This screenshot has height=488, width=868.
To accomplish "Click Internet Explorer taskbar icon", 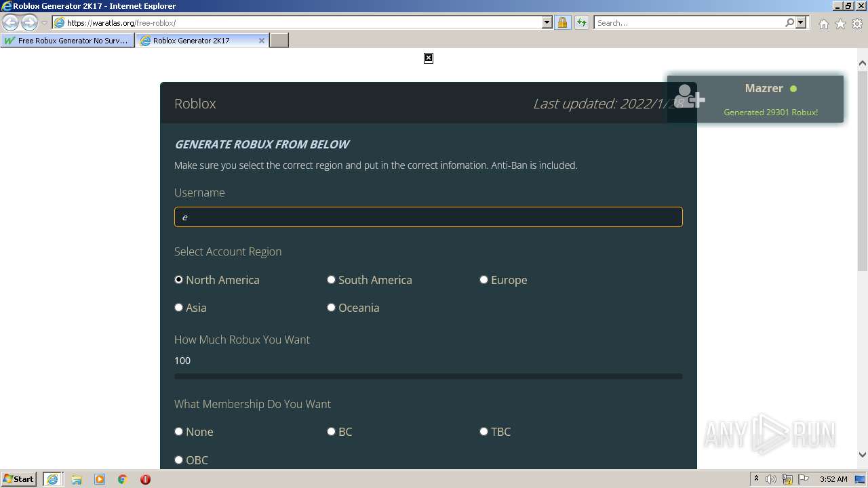I will point(52,479).
